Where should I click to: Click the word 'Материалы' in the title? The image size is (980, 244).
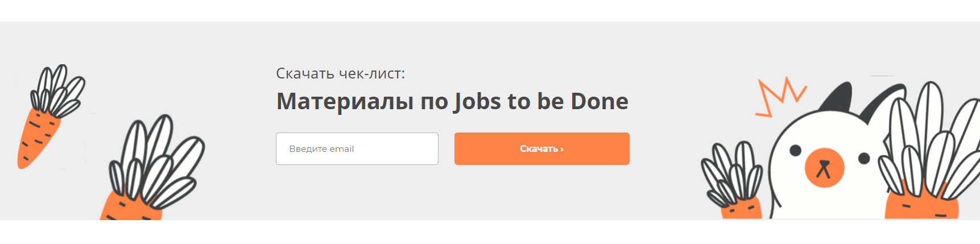[x=345, y=101]
